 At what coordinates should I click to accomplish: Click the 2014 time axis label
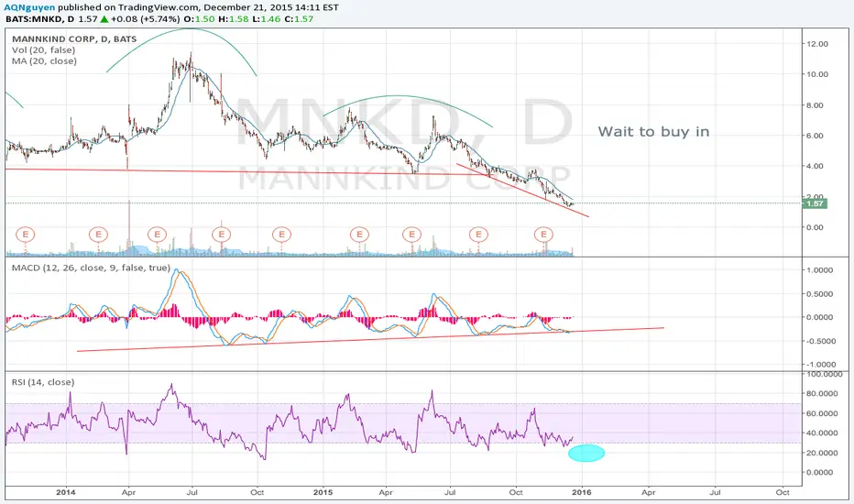click(x=66, y=492)
